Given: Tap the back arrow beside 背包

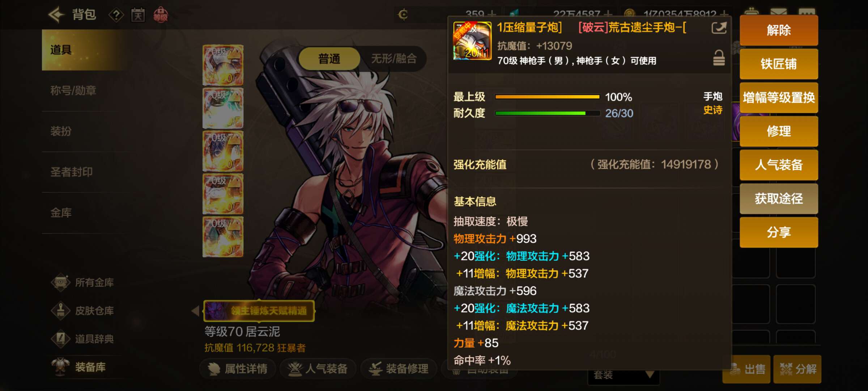Looking at the screenshot, I should tap(56, 15).
